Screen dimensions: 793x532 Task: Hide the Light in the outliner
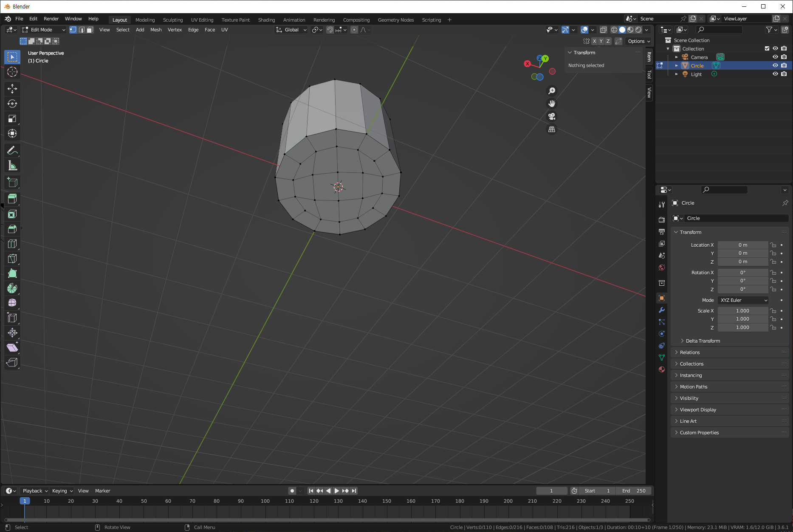point(775,74)
